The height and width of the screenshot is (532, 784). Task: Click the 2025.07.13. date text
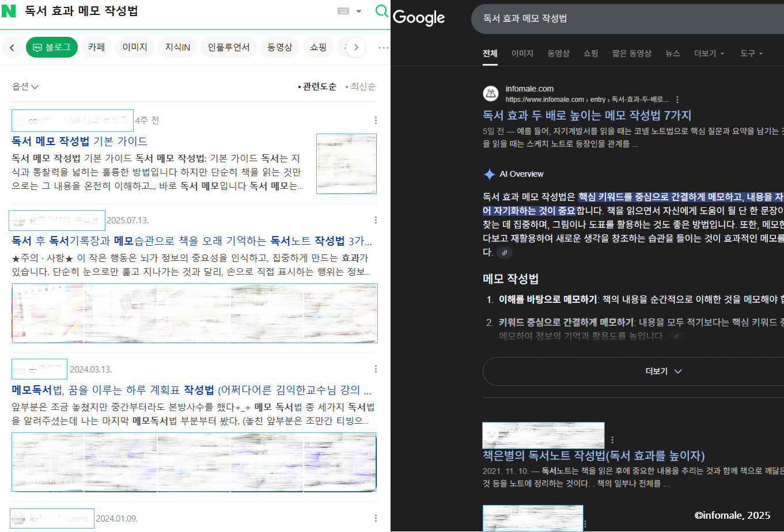pos(128,220)
